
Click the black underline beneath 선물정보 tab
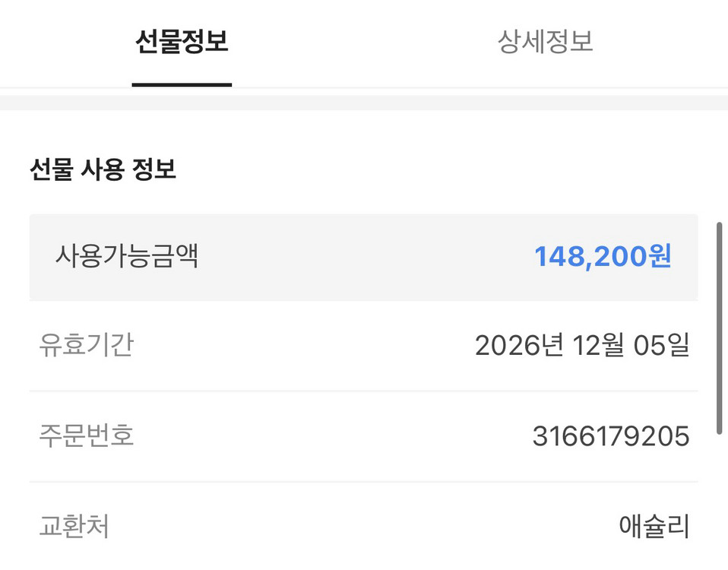(182, 84)
